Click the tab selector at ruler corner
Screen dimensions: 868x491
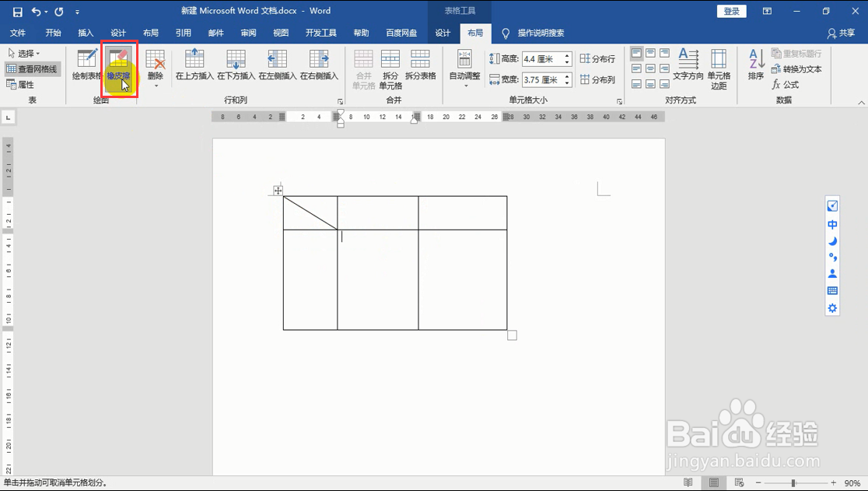coord(9,117)
